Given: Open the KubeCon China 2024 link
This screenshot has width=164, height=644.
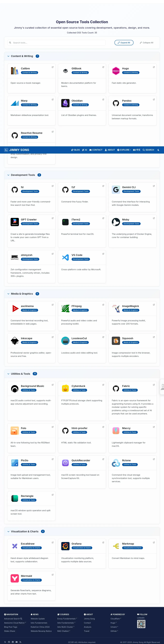Looking at the screenshot, I should coord(40,627).
